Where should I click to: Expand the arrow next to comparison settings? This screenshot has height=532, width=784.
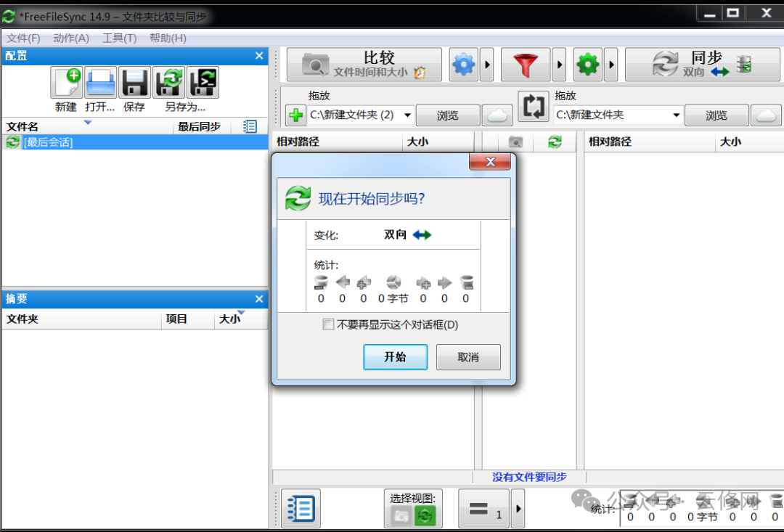coord(487,65)
